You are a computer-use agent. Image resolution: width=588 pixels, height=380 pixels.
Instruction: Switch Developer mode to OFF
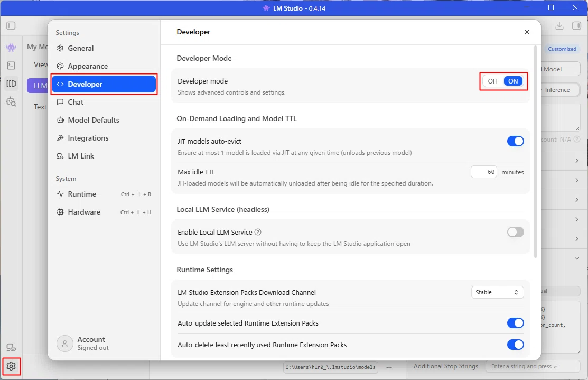[493, 81]
